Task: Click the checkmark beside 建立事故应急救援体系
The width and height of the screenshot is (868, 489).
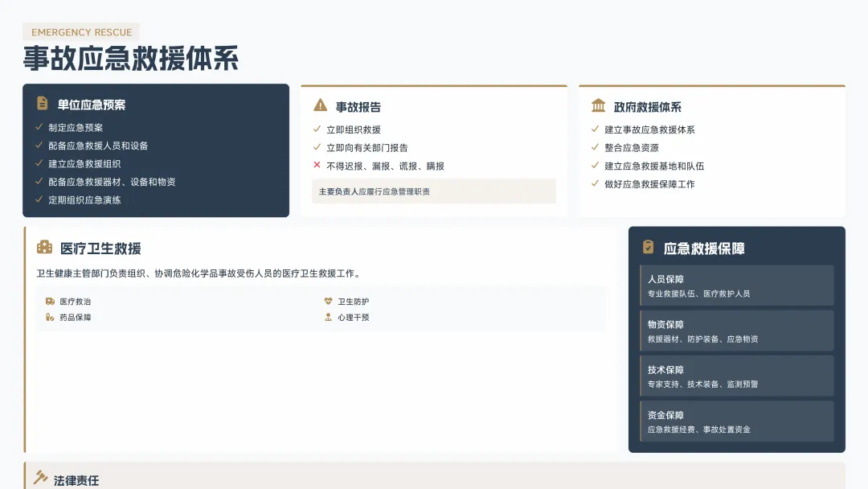Action: pos(595,129)
